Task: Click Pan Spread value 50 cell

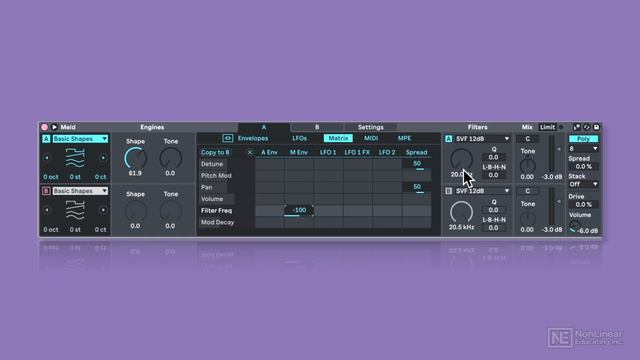Action: tap(417, 187)
